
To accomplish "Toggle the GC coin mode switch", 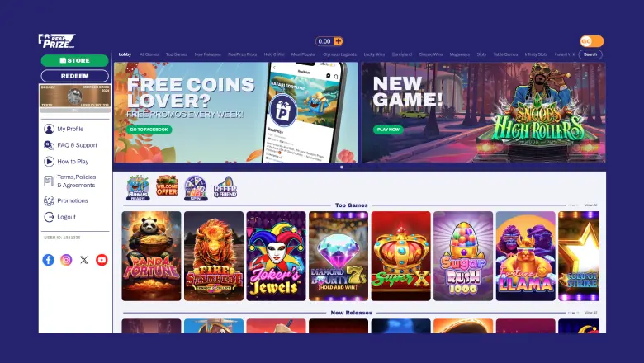I will pos(592,41).
